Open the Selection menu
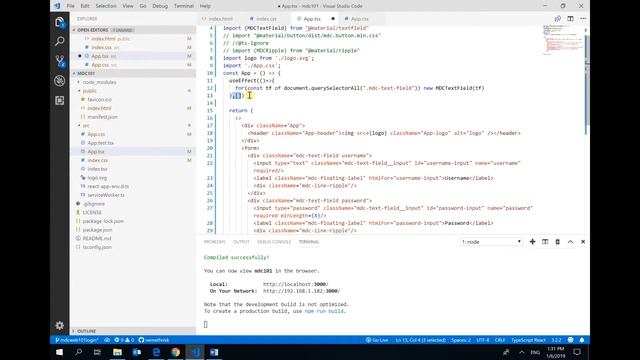Image resolution: width=640 pixels, height=360 pixels. (x=106, y=6)
